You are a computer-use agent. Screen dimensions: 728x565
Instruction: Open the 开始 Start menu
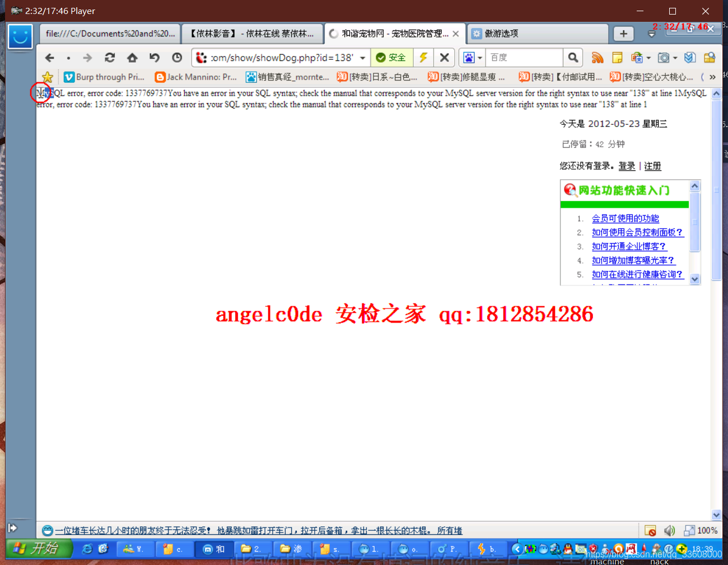click(39, 549)
